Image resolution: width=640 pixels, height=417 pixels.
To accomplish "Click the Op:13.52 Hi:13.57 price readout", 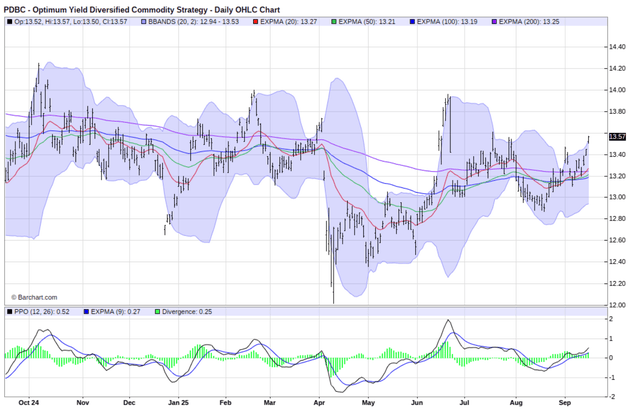I will pyautogui.click(x=71, y=22).
